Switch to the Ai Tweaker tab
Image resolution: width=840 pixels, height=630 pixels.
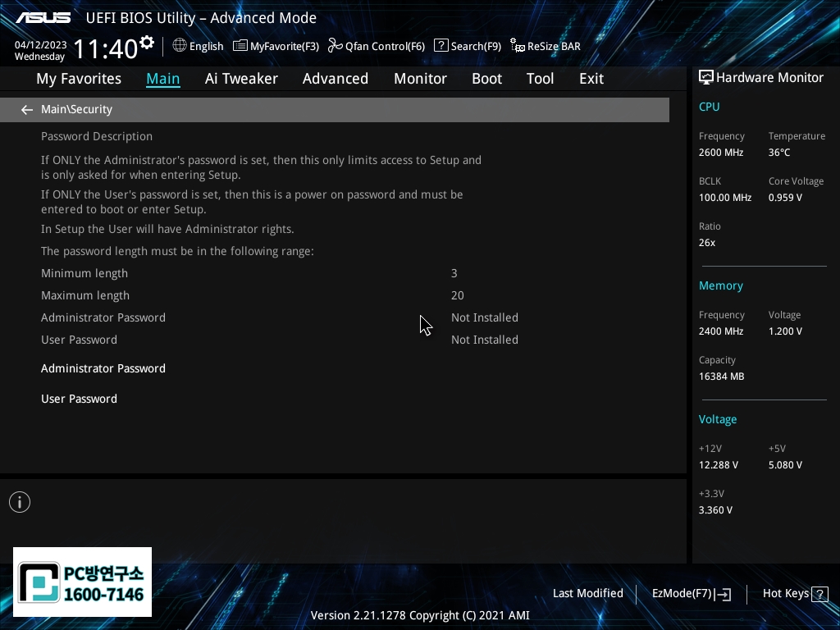(x=241, y=79)
